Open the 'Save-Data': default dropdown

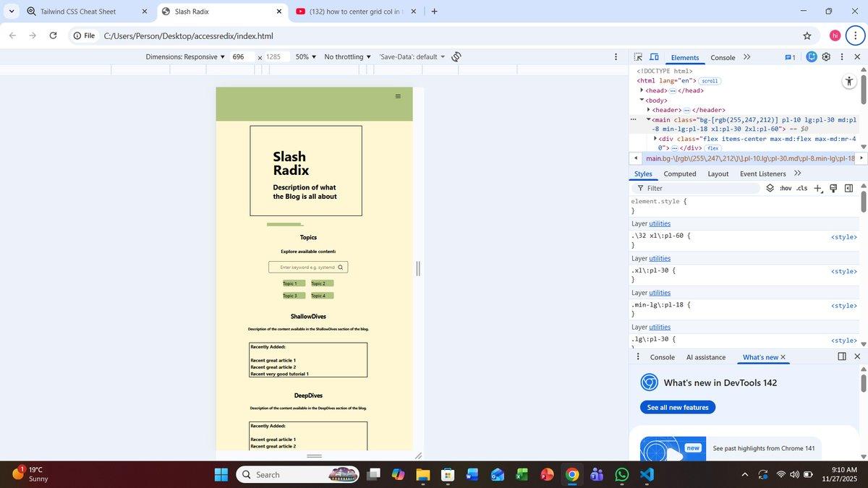pyautogui.click(x=412, y=57)
